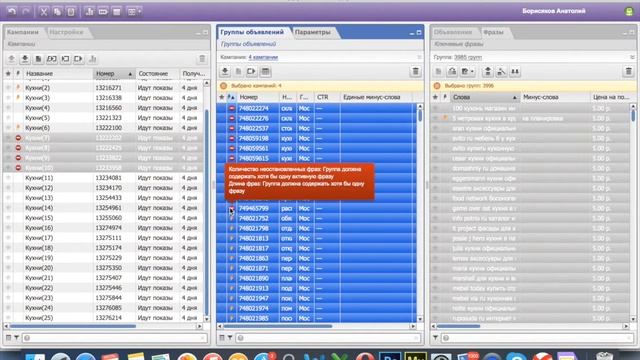Click horizontal scrollbar of campaigns list
Screen dimensions: 640x360
pos(73,326)
